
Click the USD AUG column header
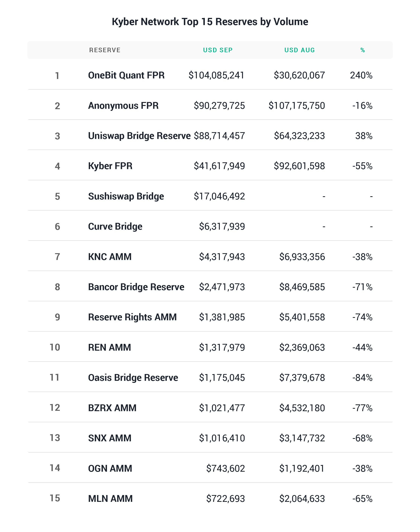coord(300,50)
